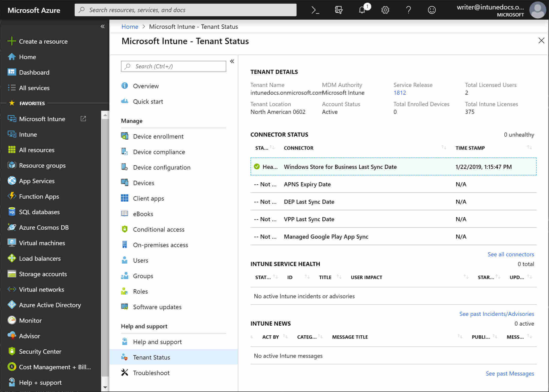Open the notifications bell
The width and height of the screenshot is (549, 392).
[362, 10]
